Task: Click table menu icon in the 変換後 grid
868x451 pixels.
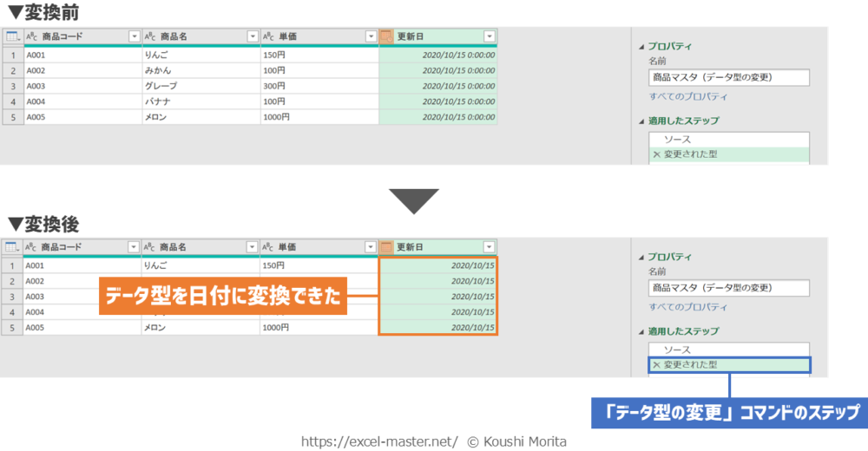Action: point(12,247)
